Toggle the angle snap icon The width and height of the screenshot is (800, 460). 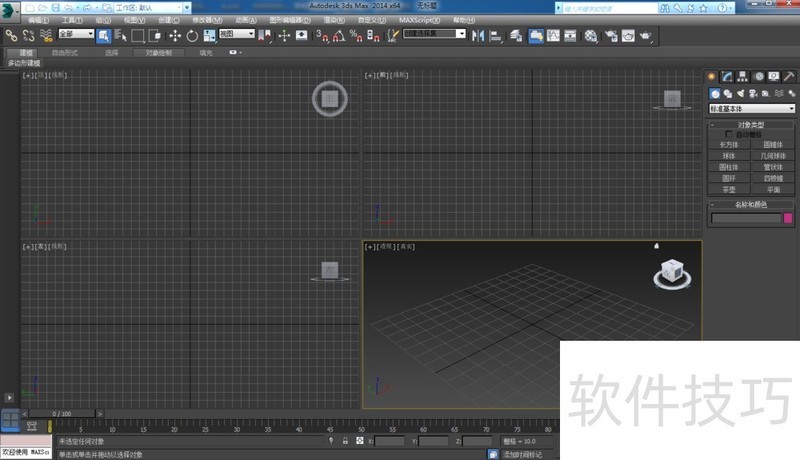coord(339,35)
